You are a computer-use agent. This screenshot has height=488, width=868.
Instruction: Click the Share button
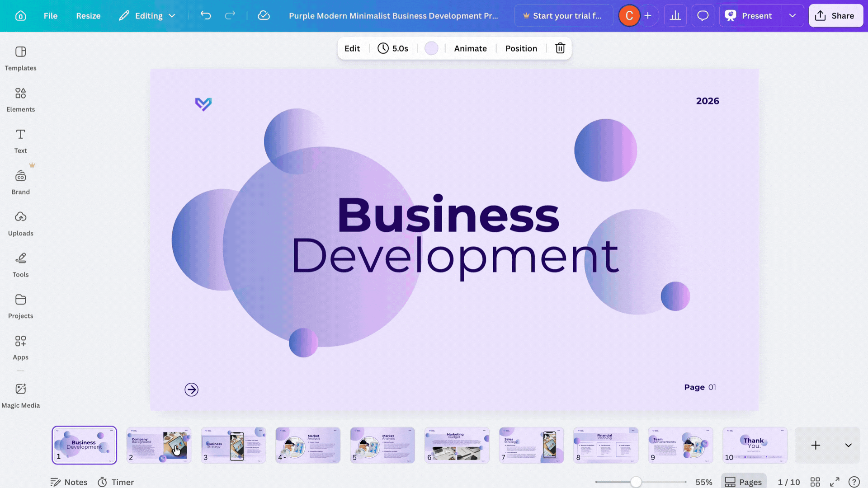pos(835,15)
